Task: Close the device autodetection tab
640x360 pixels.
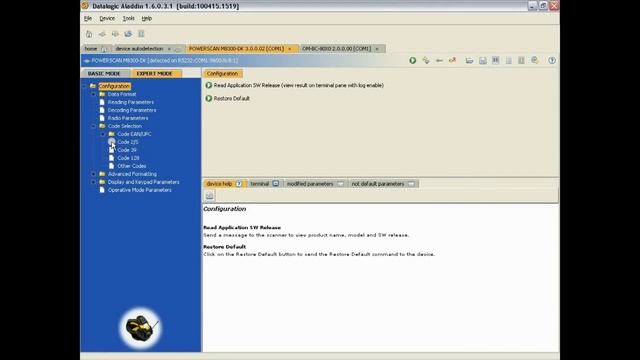Action: point(169,49)
